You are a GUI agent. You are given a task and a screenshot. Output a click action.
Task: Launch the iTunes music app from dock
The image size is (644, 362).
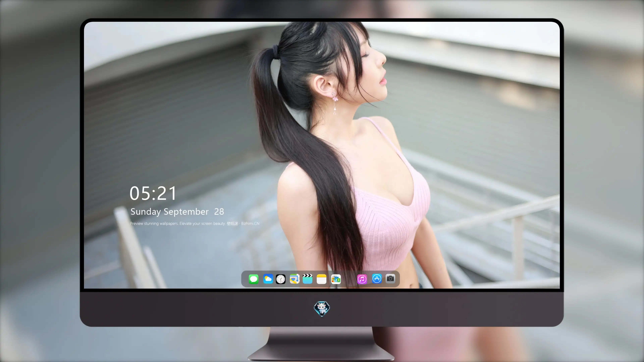362,279
